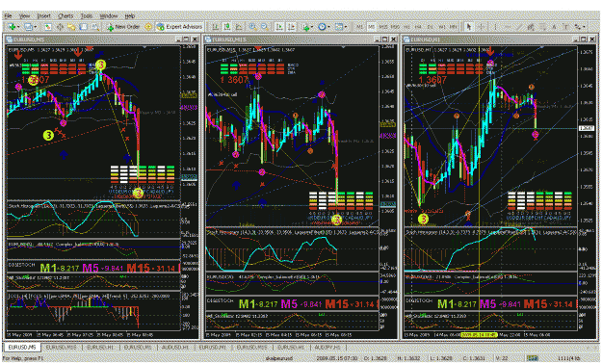
Task: Expand the Profiles dropdown arrow
Action: (x=36, y=27)
